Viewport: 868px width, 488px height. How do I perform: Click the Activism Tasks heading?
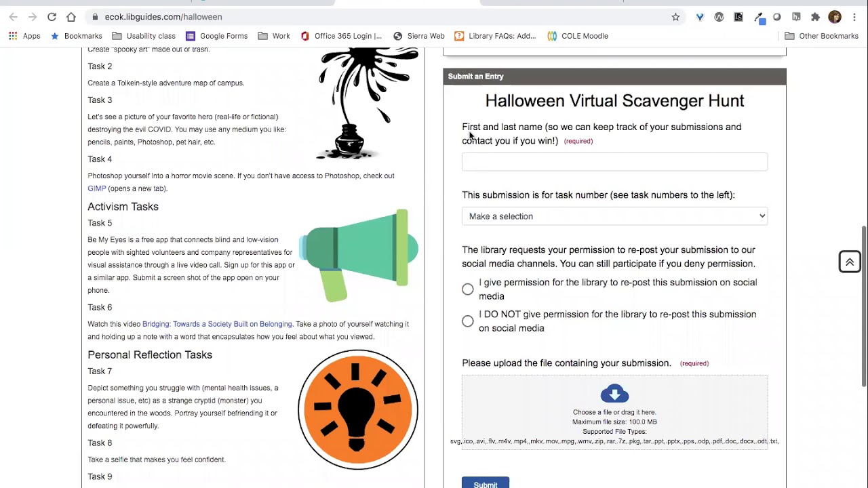click(x=123, y=207)
